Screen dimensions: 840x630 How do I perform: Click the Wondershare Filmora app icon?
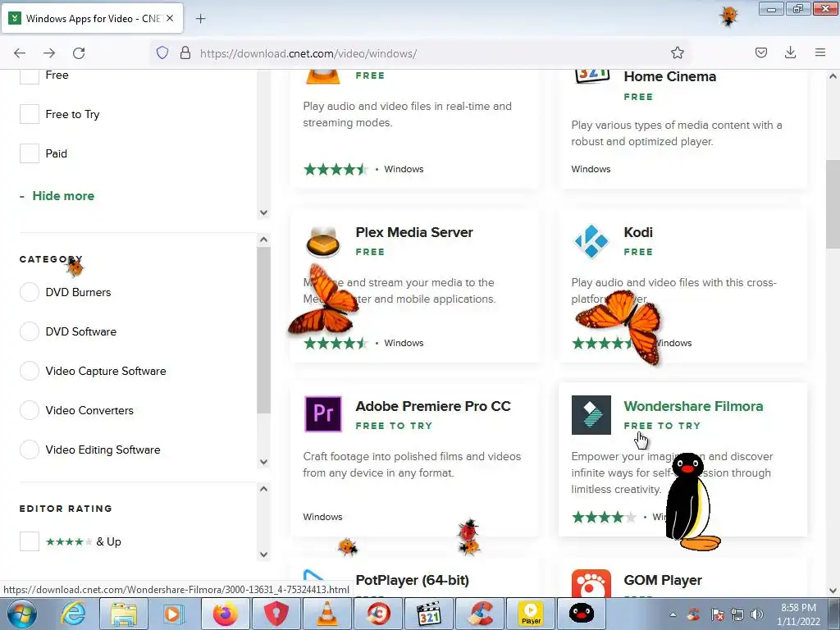click(x=591, y=414)
